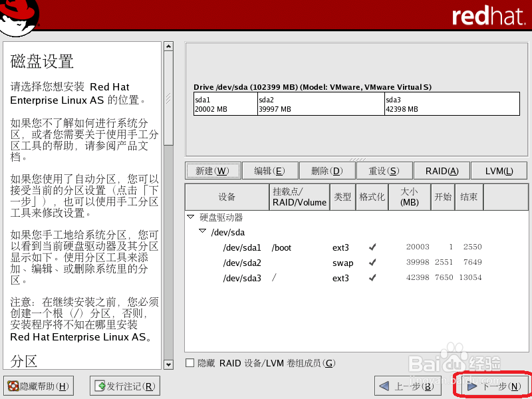Click the format checkmark for /dev/sda2
Image resolution: width=532 pixels, height=399 pixels.
pyautogui.click(x=372, y=262)
